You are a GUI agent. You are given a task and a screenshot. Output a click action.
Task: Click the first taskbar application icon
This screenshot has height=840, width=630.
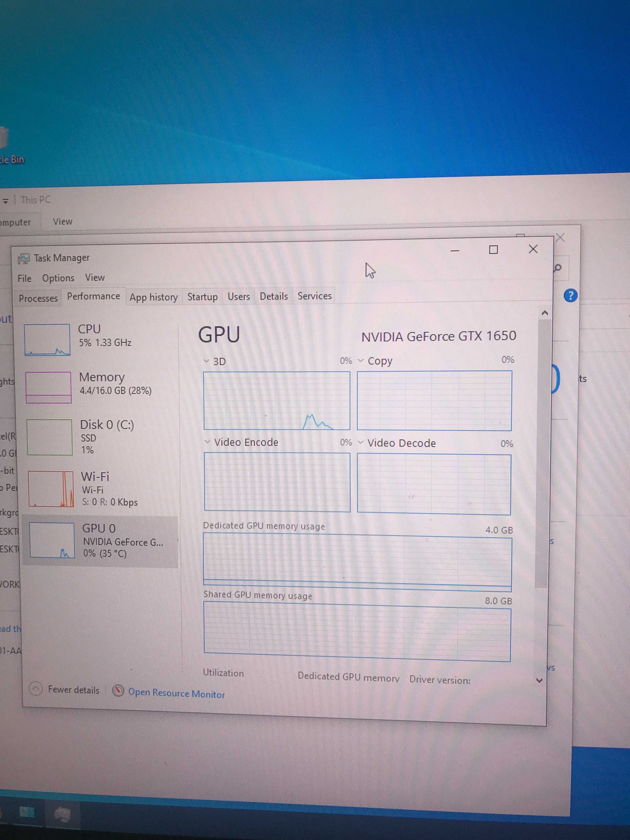click(27, 812)
